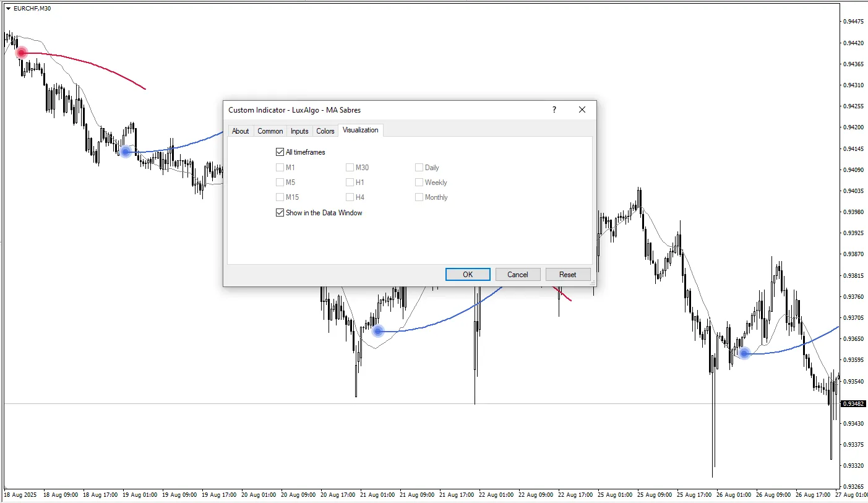The width and height of the screenshot is (868, 503).
Task: Check the M30 timeframe box
Action: [350, 168]
